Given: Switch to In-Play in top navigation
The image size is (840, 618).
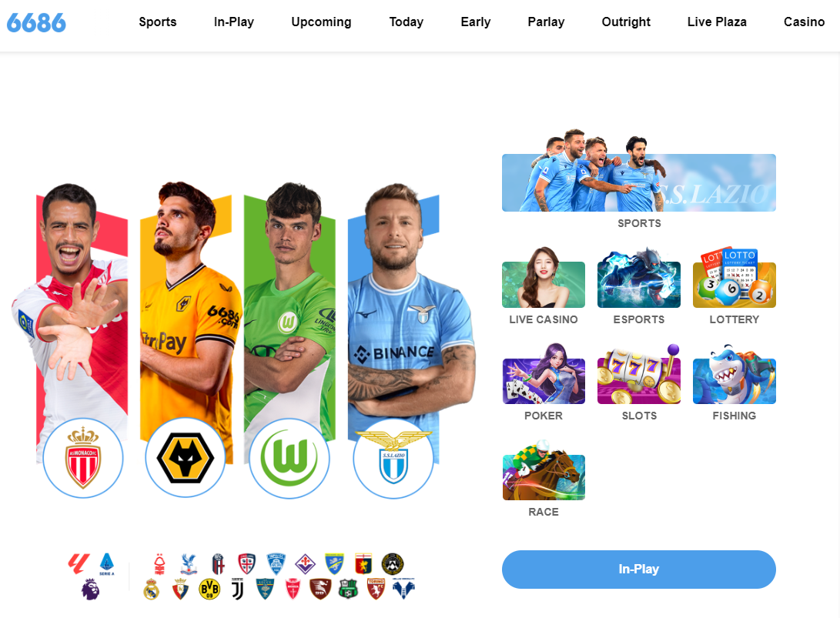Looking at the screenshot, I should click(233, 22).
